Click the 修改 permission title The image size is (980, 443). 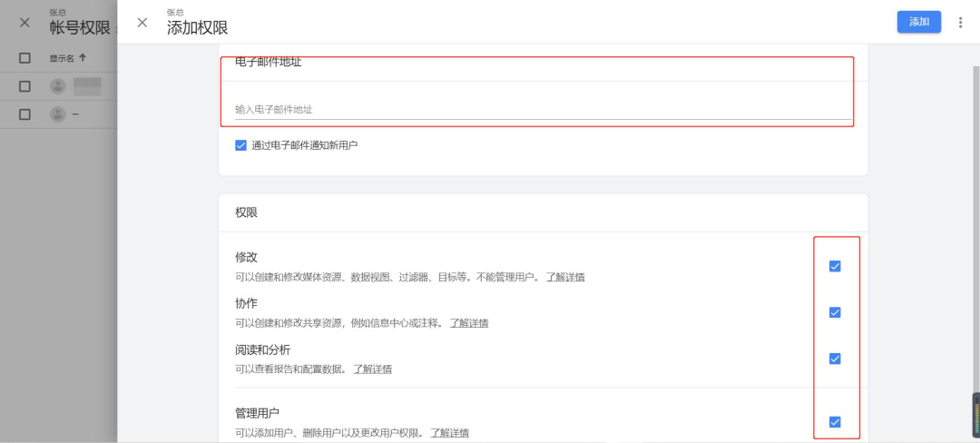click(246, 258)
